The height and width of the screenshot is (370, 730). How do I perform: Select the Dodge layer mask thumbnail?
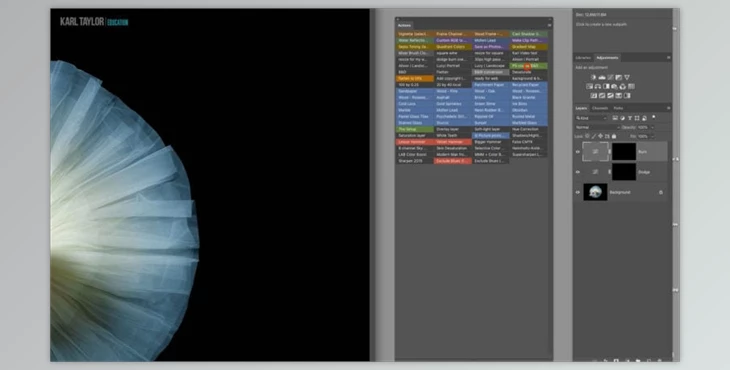tap(624, 172)
